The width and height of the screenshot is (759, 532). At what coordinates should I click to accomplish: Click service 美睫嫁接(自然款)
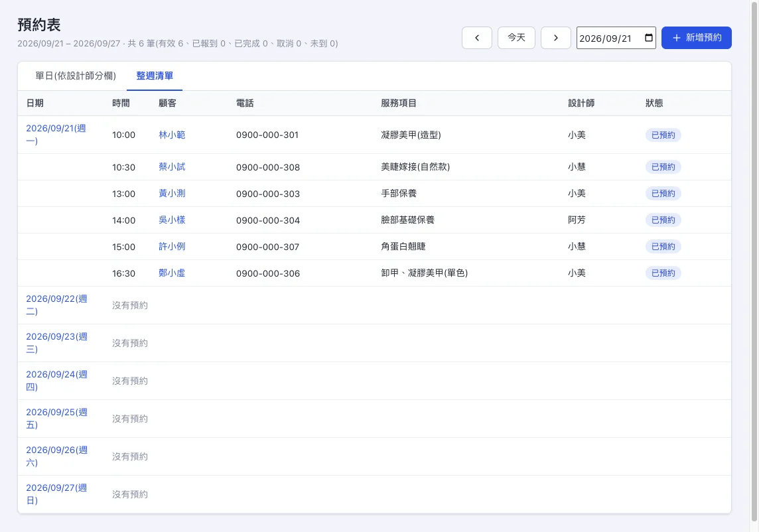[415, 166]
